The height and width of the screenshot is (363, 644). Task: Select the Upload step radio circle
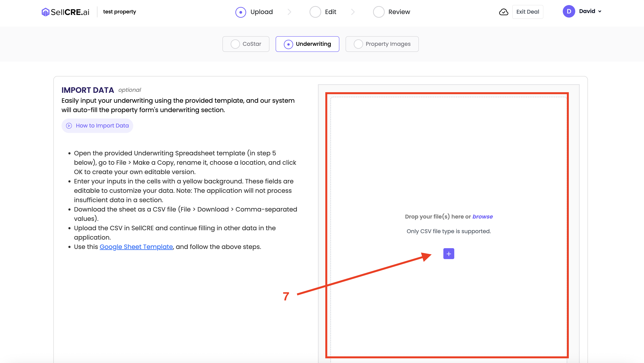[241, 12]
